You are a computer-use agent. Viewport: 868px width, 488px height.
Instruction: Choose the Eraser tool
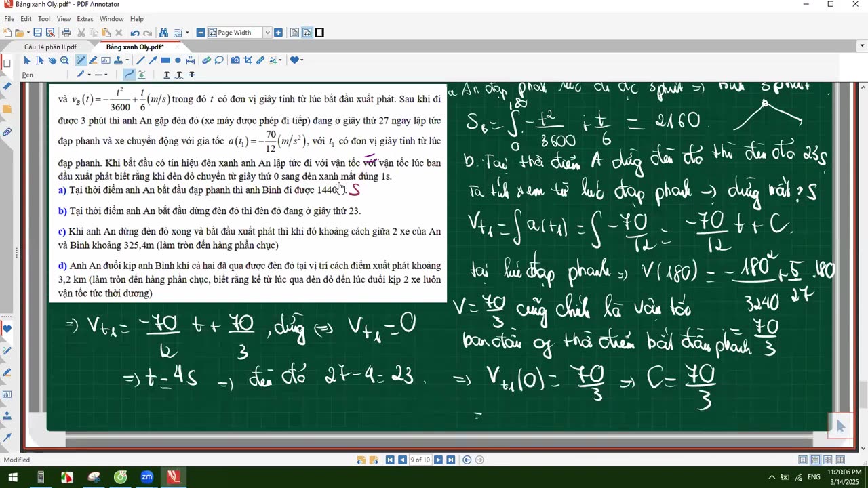click(207, 60)
